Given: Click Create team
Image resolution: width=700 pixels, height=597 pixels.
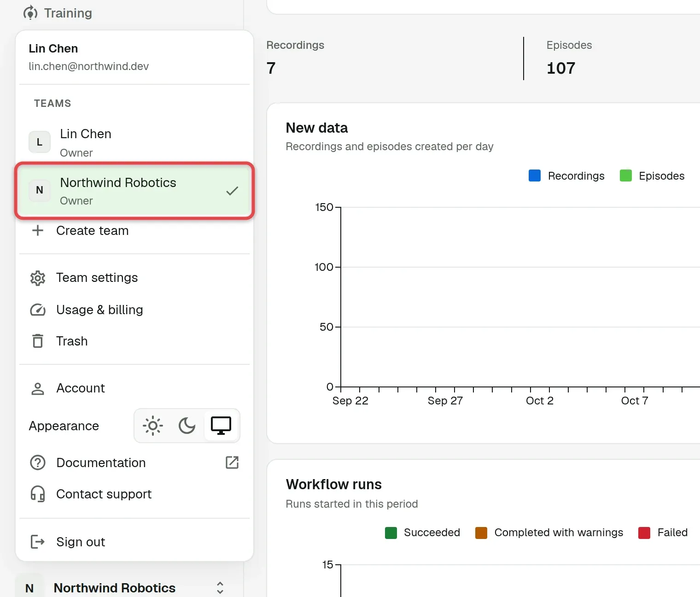Looking at the screenshot, I should pos(134,230).
